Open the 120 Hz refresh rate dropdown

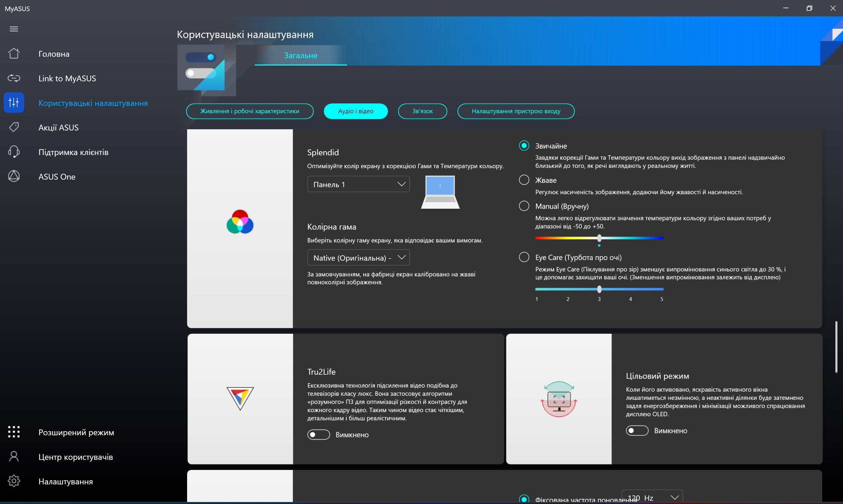(652, 497)
